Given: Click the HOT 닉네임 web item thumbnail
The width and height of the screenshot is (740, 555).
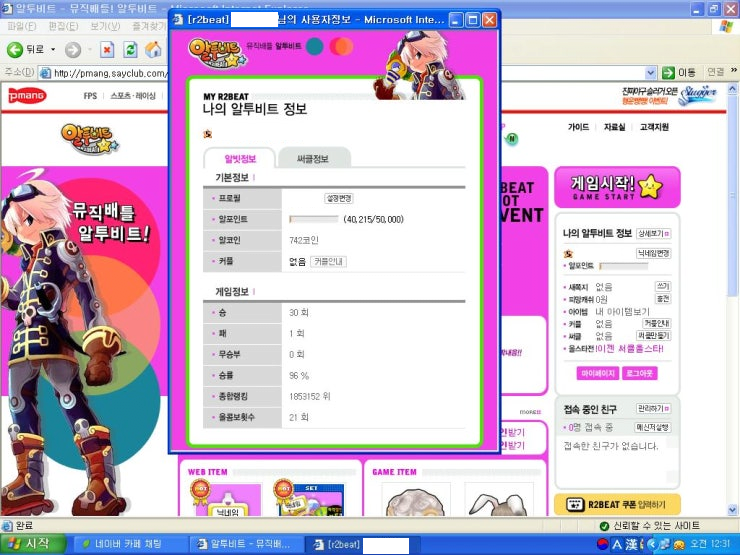Looking at the screenshot, I should pos(226,498).
